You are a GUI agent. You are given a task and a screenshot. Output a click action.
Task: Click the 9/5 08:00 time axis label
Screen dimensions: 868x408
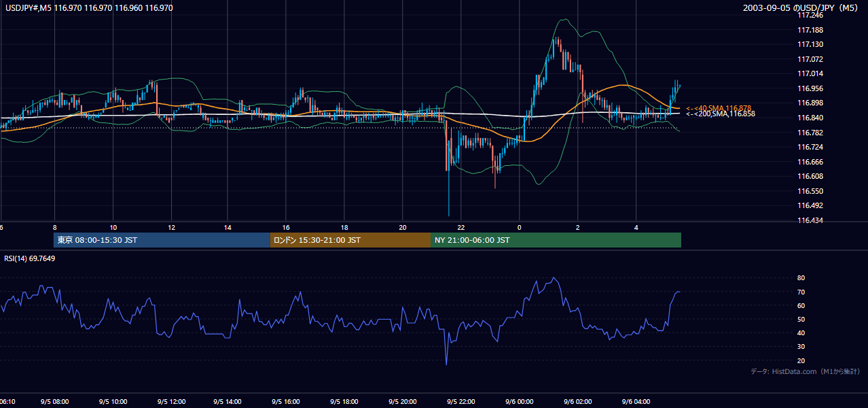tap(54, 401)
